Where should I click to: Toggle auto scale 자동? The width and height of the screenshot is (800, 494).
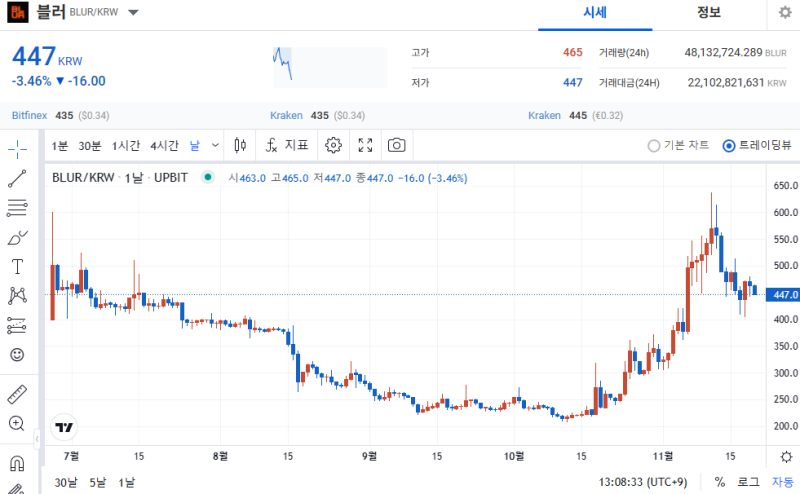click(783, 482)
